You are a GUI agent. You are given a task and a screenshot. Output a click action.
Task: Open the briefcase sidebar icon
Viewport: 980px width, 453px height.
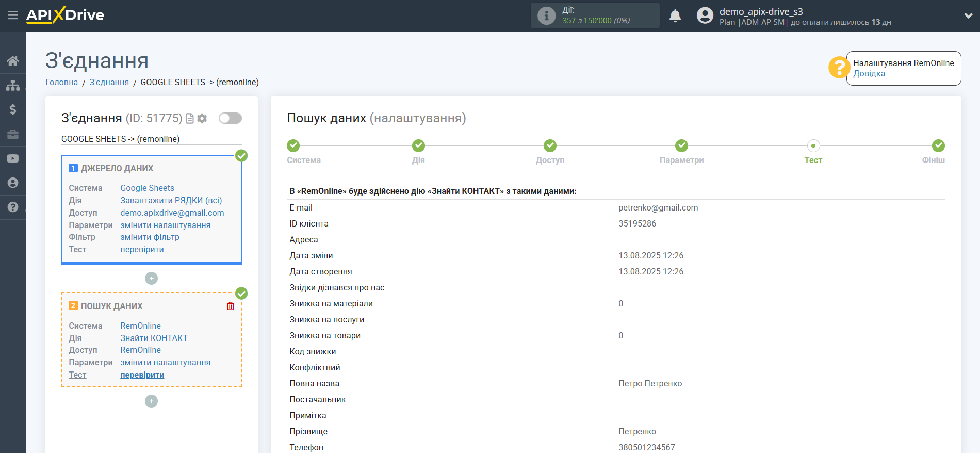pyautogui.click(x=13, y=134)
